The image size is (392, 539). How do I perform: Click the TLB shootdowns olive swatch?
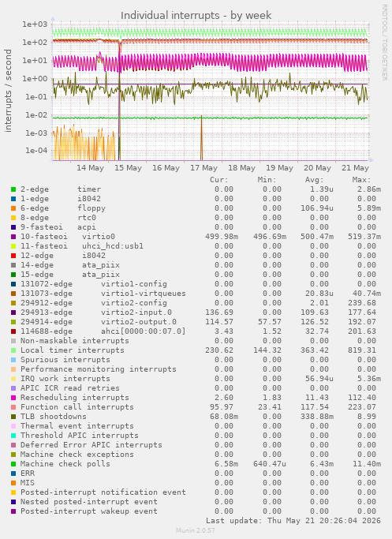pyautogui.click(x=13, y=417)
